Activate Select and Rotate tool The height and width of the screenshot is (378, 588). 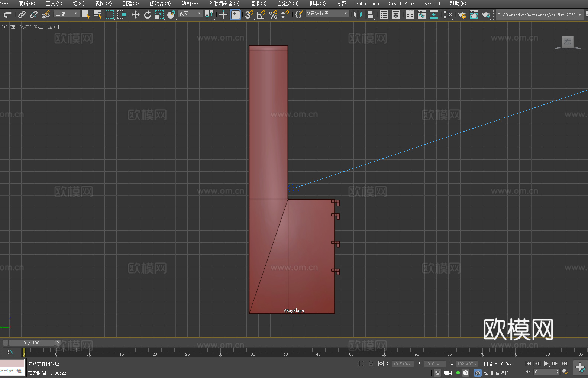(148, 14)
